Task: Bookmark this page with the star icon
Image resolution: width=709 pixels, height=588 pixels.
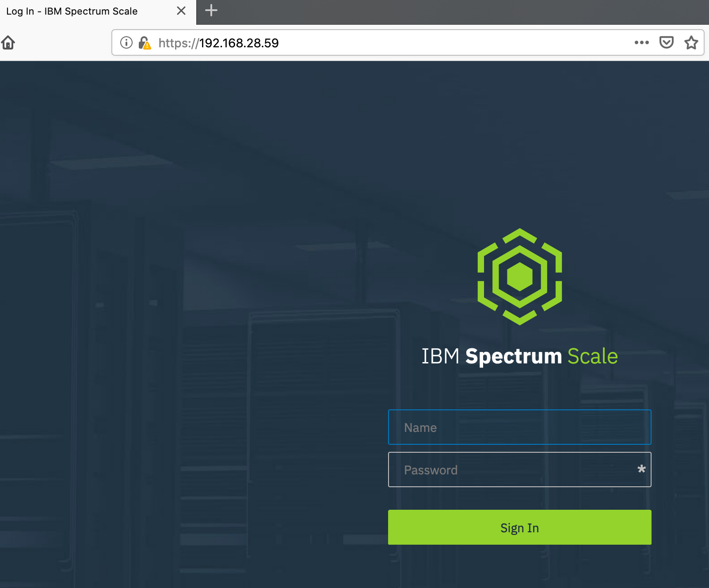Action: point(691,43)
